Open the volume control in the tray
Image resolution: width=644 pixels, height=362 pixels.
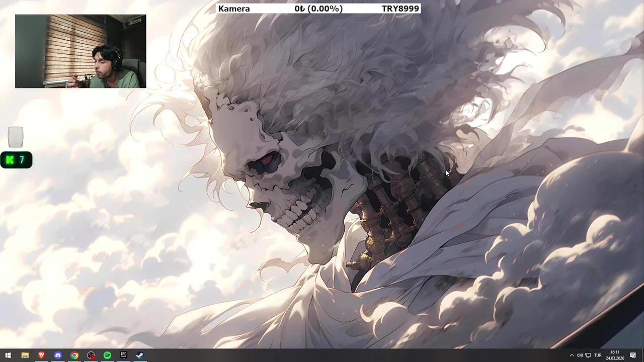[x=580, y=355]
